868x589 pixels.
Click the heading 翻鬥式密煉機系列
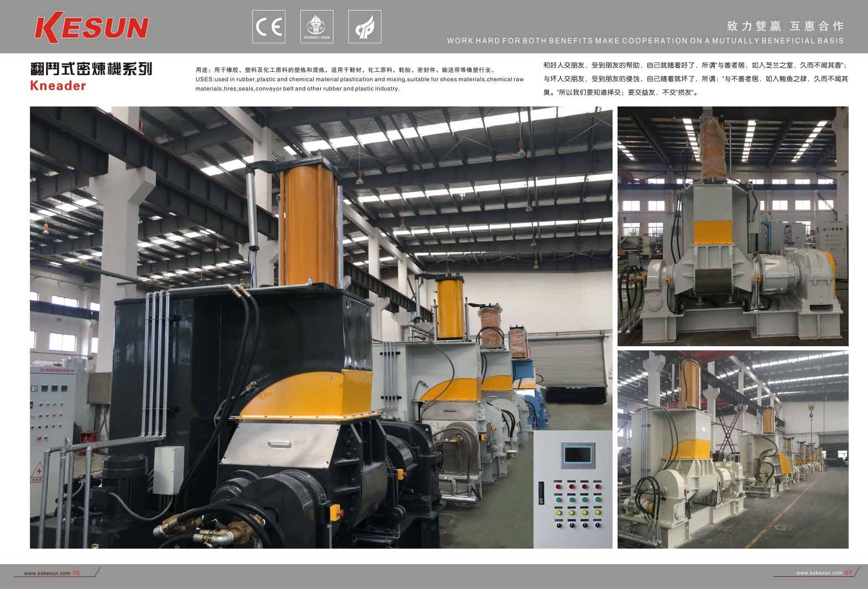[x=91, y=69]
